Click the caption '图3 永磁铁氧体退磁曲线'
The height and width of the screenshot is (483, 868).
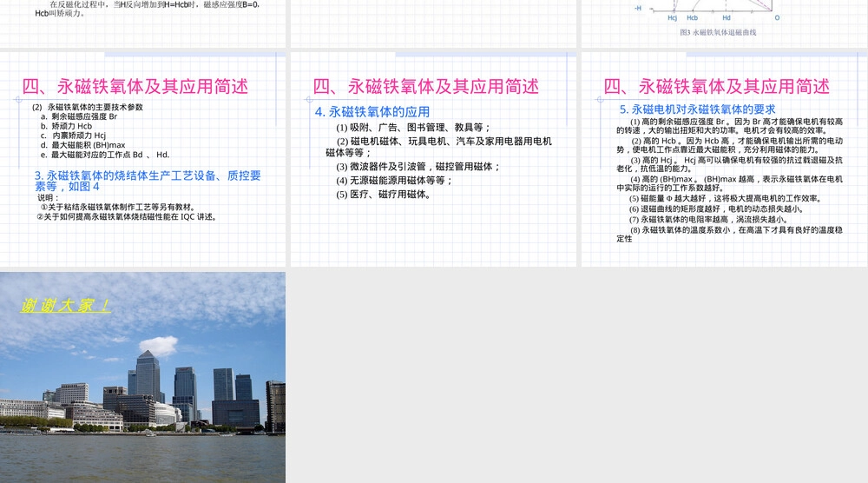pyautogui.click(x=718, y=33)
